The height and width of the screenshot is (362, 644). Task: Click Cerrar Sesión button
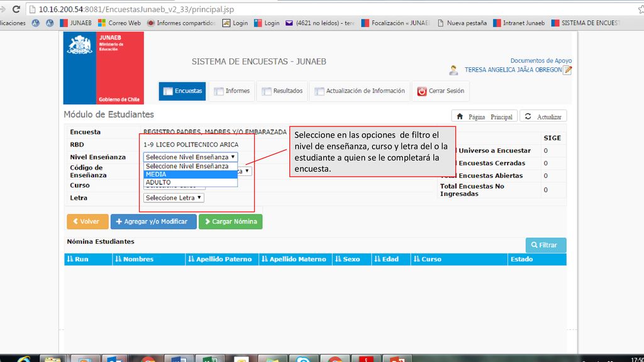[x=441, y=90]
